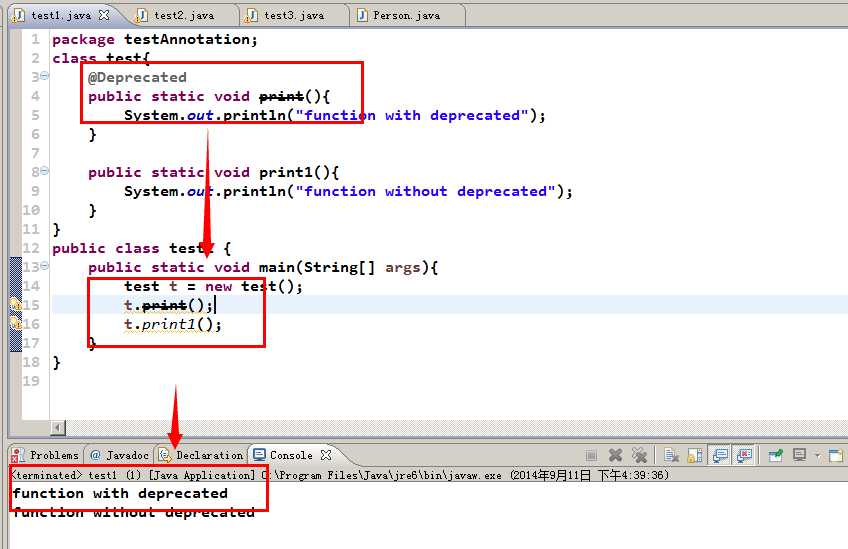This screenshot has height=549, width=848.
Task: Click the Display Selected Console icon
Action: [799, 455]
